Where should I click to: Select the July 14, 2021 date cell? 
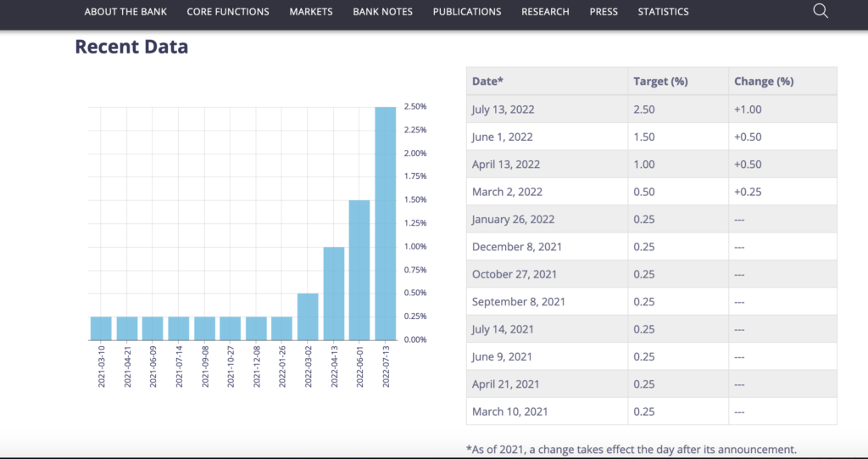coord(547,328)
